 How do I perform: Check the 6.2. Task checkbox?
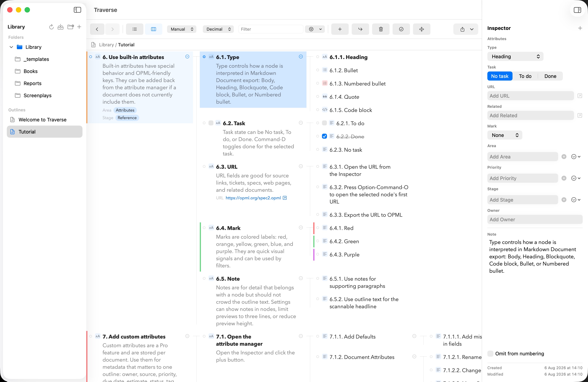(x=211, y=123)
